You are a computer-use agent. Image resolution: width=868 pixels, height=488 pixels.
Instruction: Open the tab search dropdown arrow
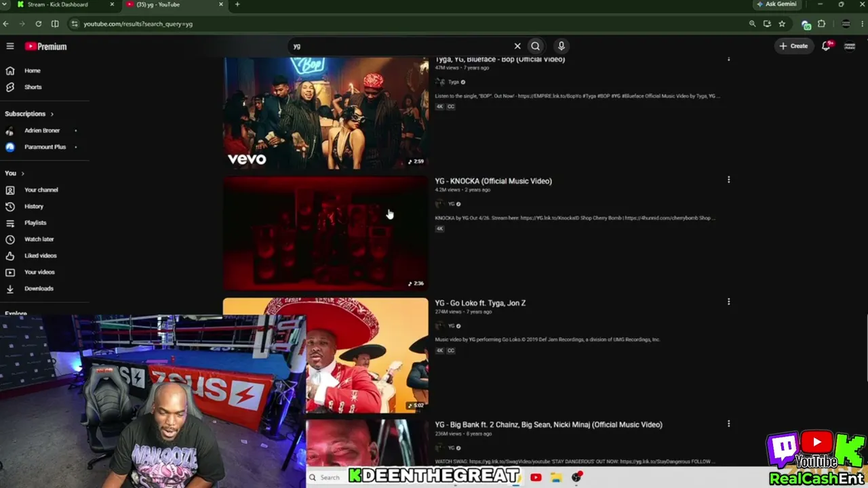[5, 5]
